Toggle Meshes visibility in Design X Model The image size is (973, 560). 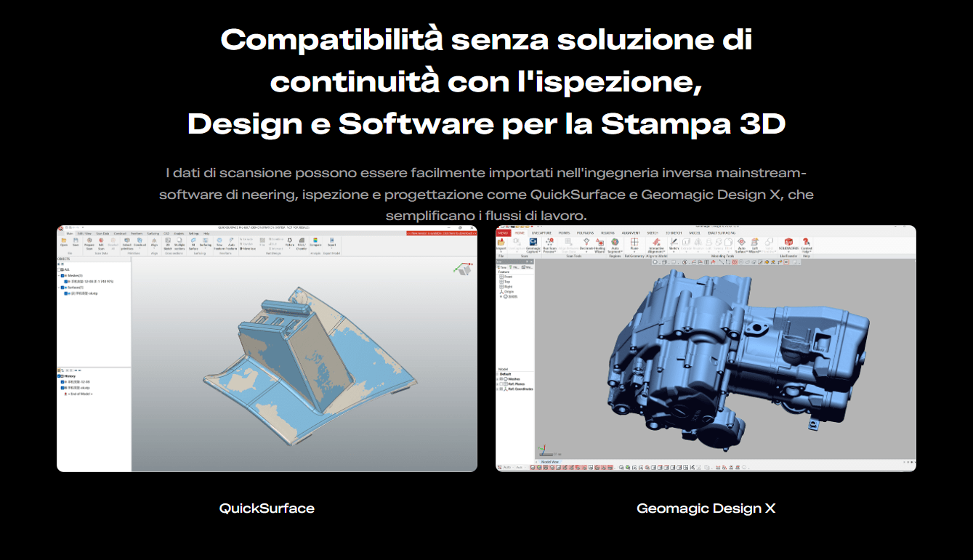(501, 379)
